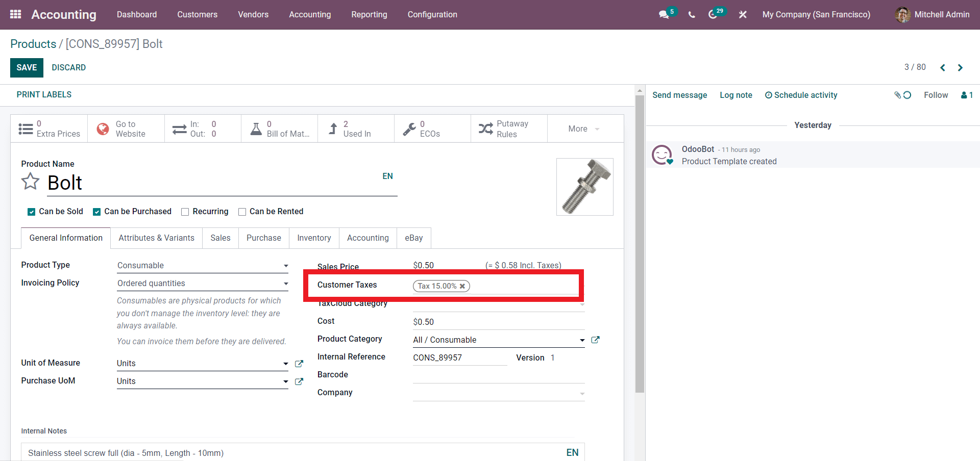The height and width of the screenshot is (461, 980).
Task: Save the product record
Action: coord(27,68)
